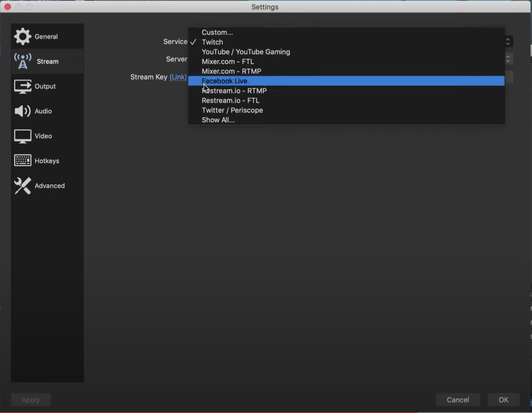This screenshot has width=532, height=413.
Task: Open the Output settings tab
Action: 47,86
